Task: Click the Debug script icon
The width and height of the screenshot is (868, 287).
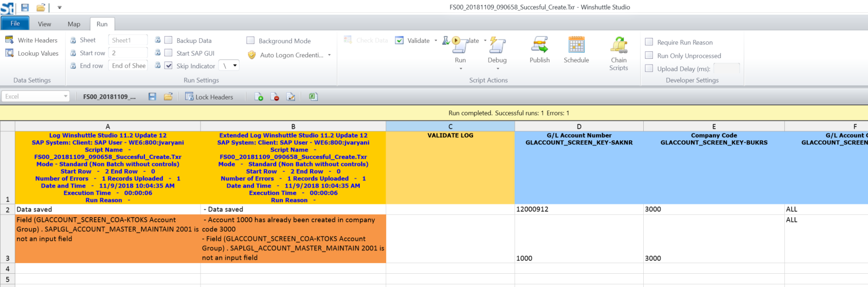Action: [x=497, y=46]
